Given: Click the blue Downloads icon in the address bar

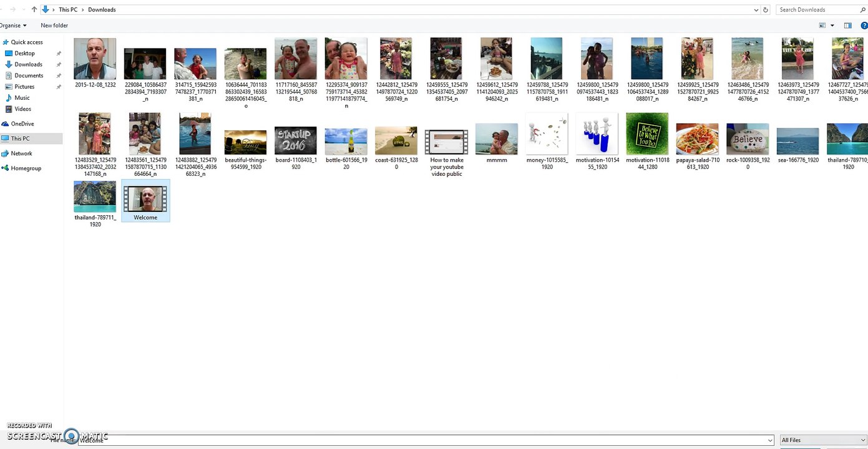Looking at the screenshot, I should pos(46,9).
